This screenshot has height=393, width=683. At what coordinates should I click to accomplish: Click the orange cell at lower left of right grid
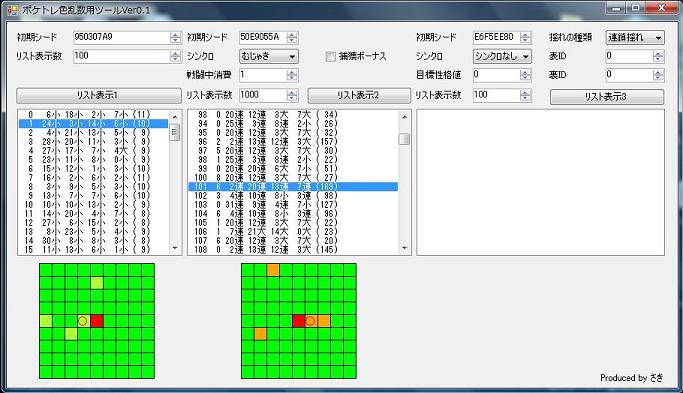260,334
